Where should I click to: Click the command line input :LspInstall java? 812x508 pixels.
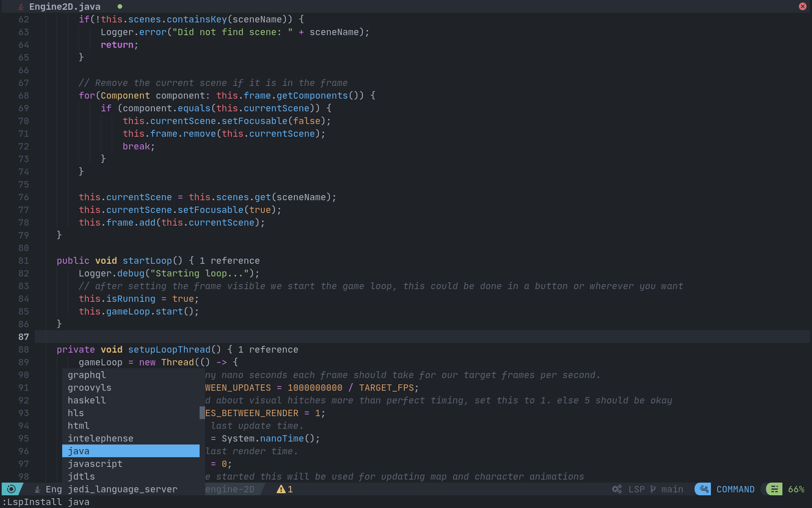[47, 502]
